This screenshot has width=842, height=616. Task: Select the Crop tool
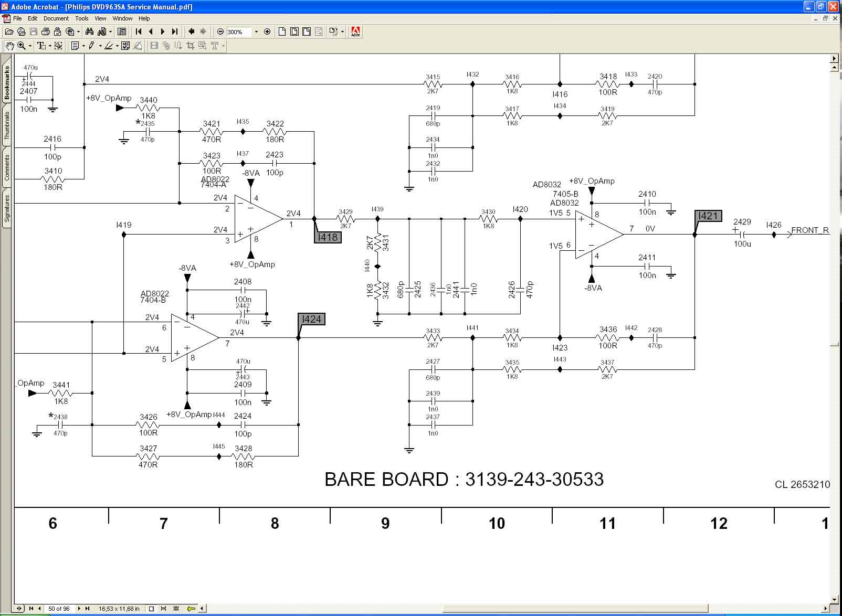point(191,46)
